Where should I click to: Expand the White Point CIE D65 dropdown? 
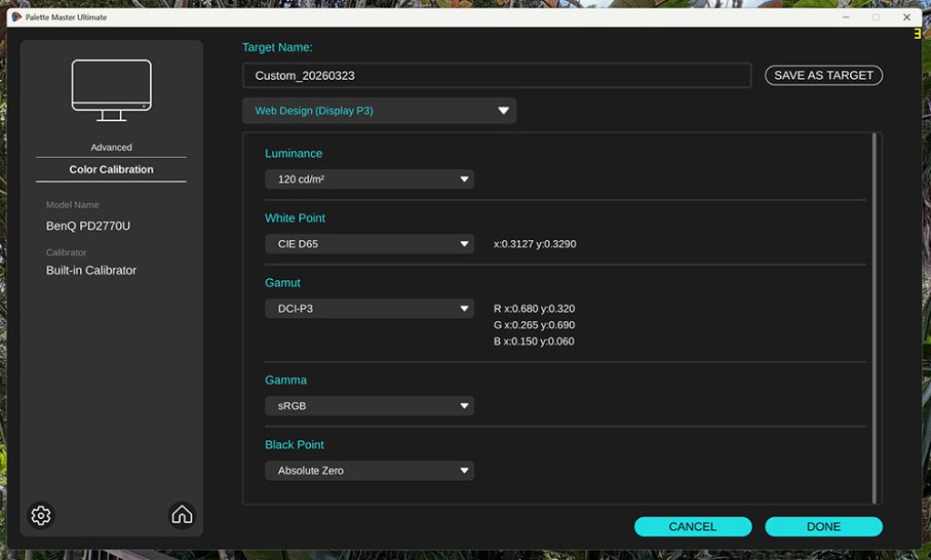369,244
